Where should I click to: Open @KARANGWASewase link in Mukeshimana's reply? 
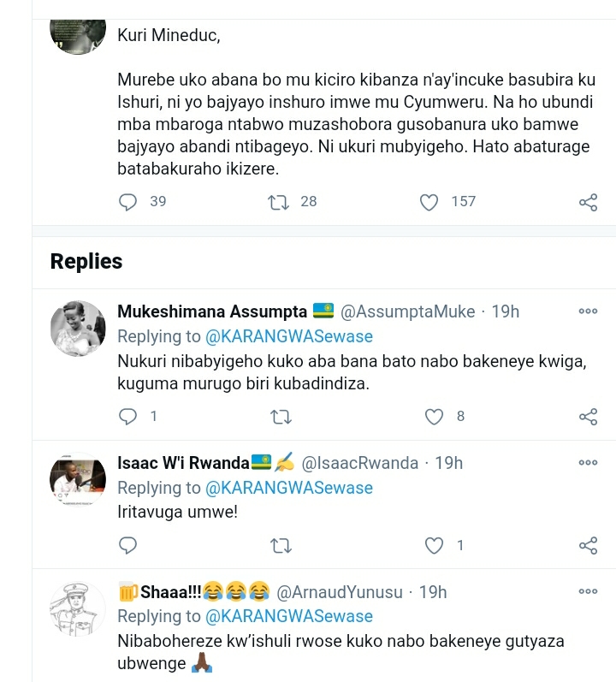pyautogui.click(x=289, y=336)
